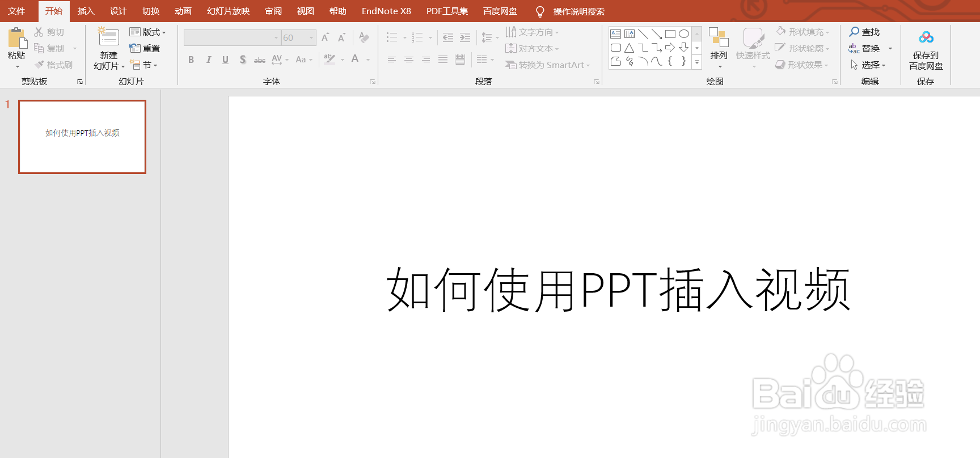Viewport: 980px width, 458px height.
Task: Align text right in paragraph group
Action: [x=426, y=60]
